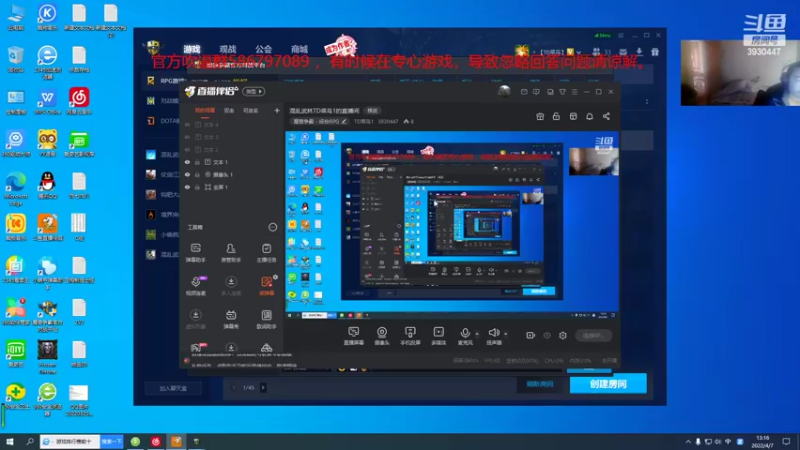Select DOTA in platform sidebar

pos(163,121)
